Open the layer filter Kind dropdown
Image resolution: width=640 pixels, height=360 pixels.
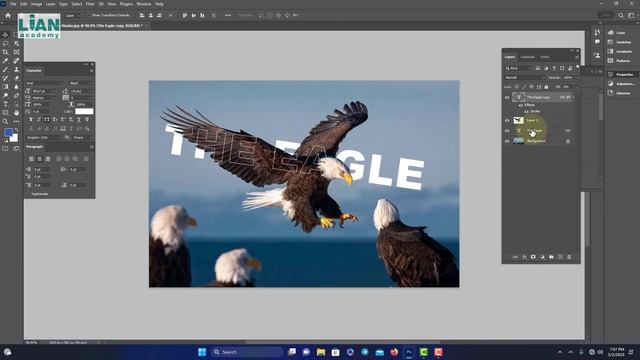tap(519, 68)
